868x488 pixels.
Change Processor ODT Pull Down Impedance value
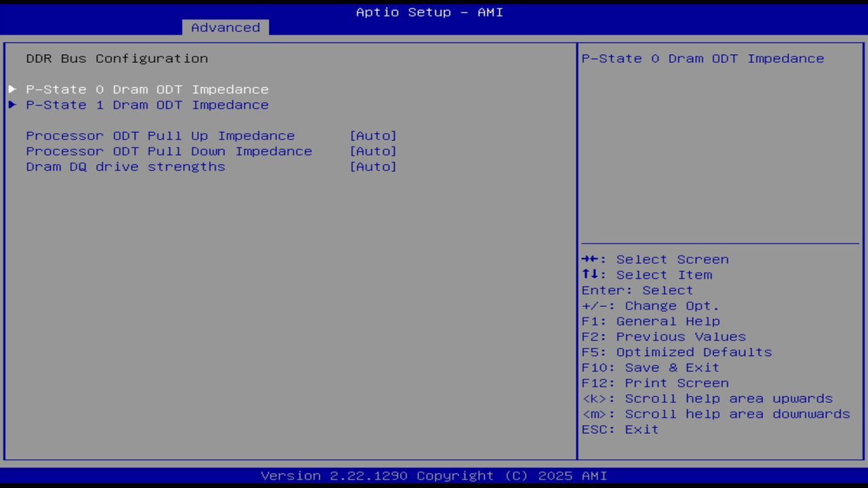point(373,152)
